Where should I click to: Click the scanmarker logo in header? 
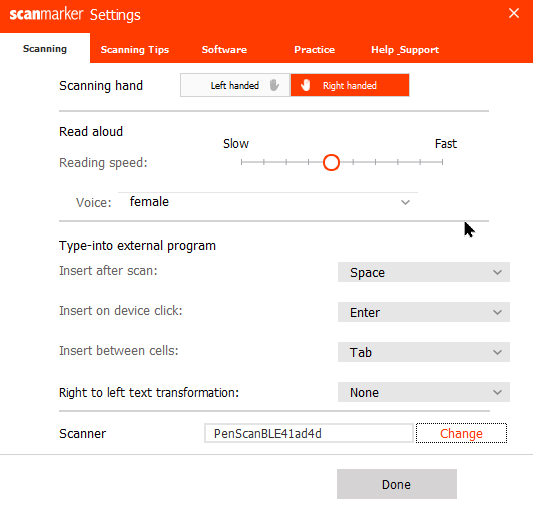coord(46,14)
